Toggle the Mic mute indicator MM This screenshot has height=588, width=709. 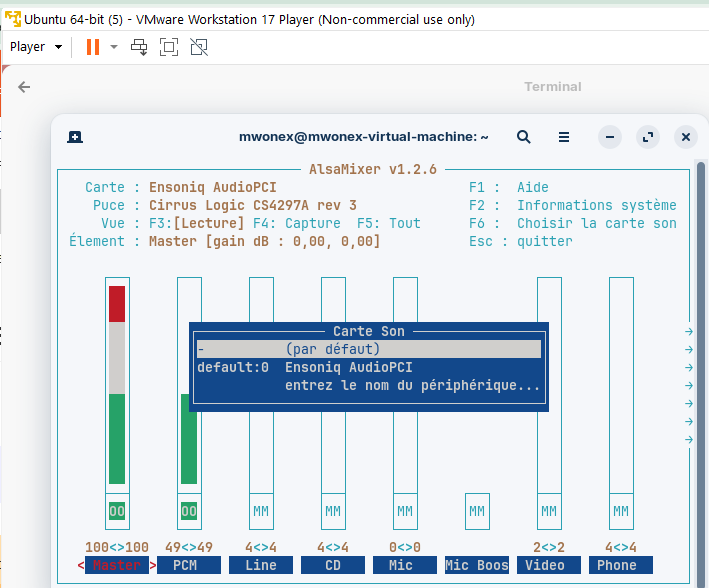[405, 511]
